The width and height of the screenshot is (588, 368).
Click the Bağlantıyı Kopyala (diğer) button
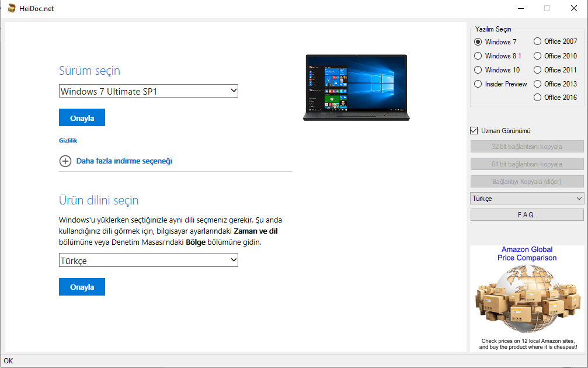[527, 182]
